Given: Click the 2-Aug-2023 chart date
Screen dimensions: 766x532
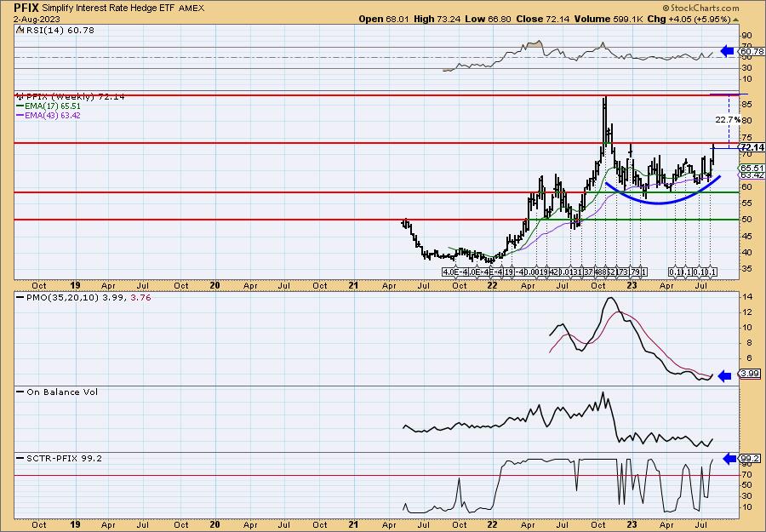Looking at the screenshot, I should click(37, 19).
